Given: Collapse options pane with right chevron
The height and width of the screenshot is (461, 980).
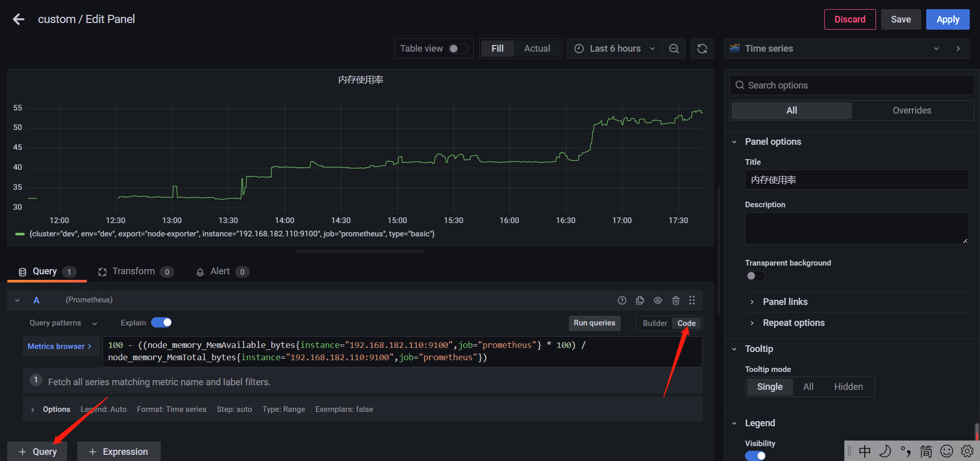Looking at the screenshot, I should tap(958, 49).
